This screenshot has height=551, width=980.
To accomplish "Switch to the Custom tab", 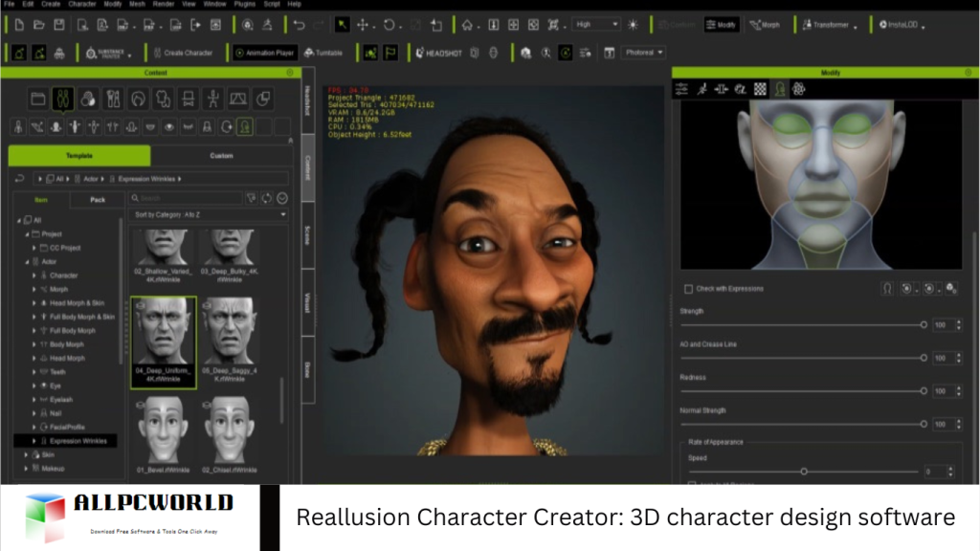I will point(221,156).
